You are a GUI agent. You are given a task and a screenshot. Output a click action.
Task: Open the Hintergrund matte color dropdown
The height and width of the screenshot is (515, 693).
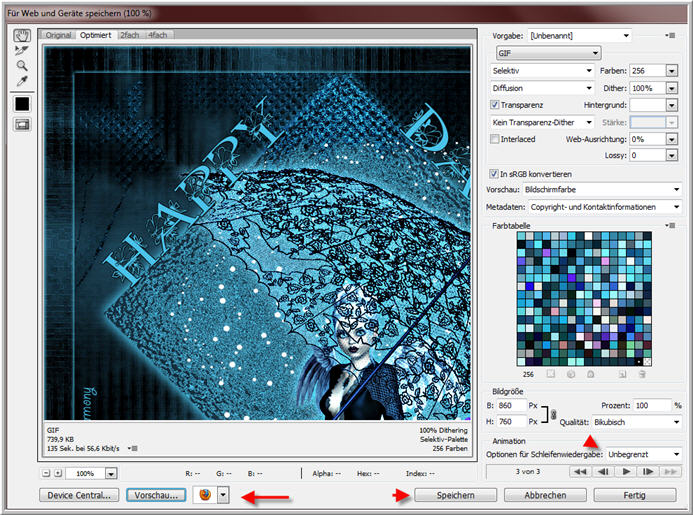[672, 105]
